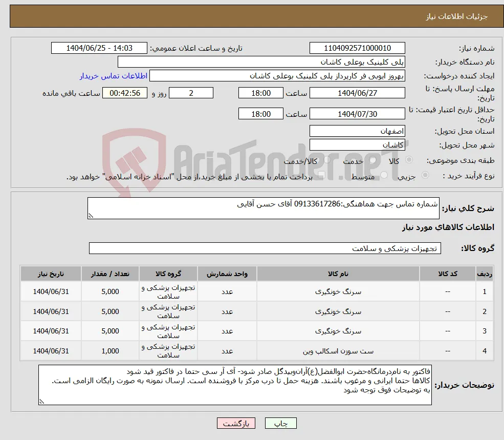Click سرنگ خونگیری in row 3
The height and width of the screenshot is (440, 504).
click(338, 331)
